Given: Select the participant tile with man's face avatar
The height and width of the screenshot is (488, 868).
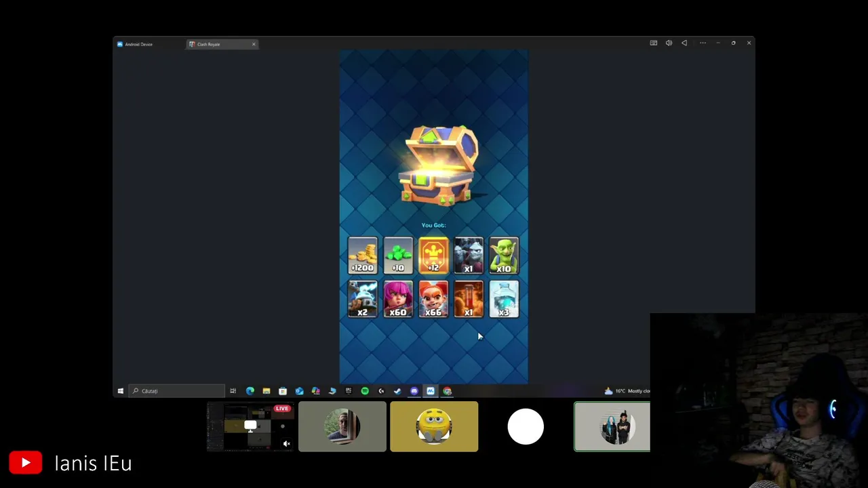Looking at the screenshot, I should point(342,427).
